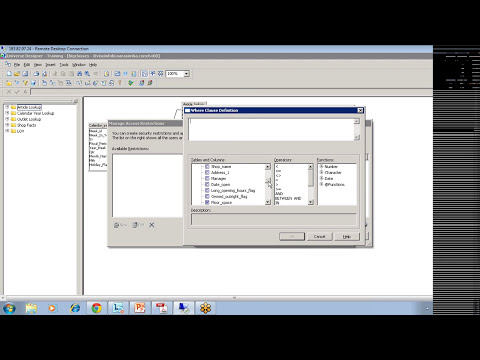The image size is (480, 360).
Task: Choose the <> operator in Operators list
Action: (x=278, y=175)
